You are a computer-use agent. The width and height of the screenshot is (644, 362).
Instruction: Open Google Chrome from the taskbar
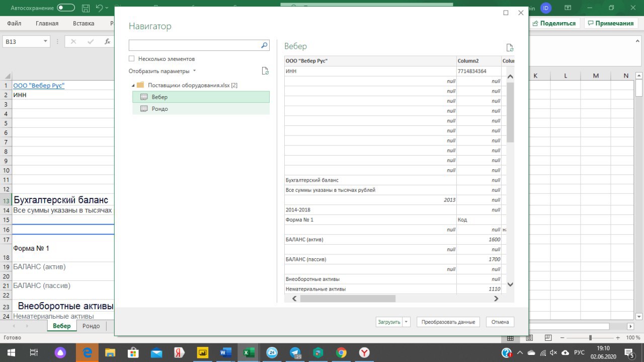[341, 352]
